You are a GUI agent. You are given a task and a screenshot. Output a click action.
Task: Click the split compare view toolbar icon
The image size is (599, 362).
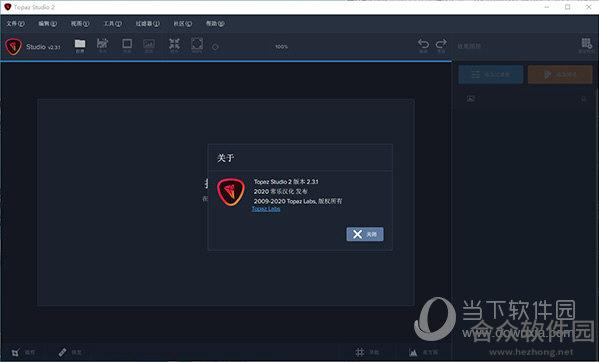click(x=149, y=45)
